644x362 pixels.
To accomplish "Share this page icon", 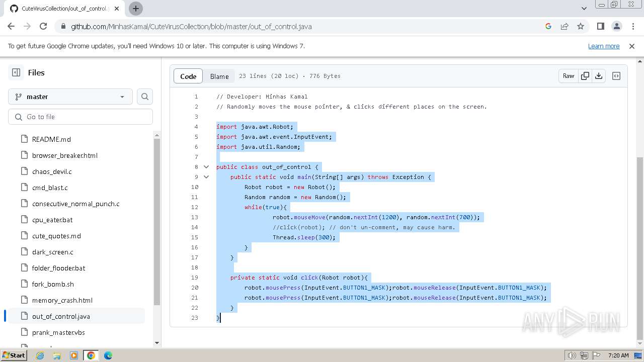I will click(x=565, y=26).
